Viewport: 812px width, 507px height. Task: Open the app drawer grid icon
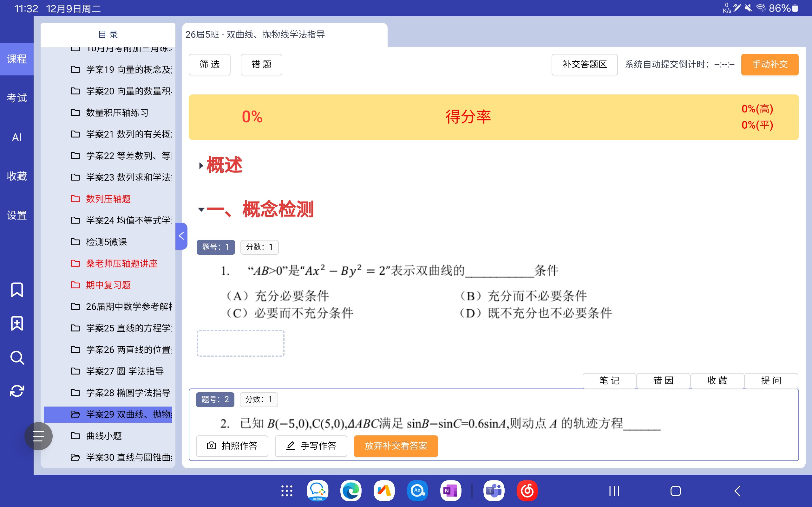point(286,491)
